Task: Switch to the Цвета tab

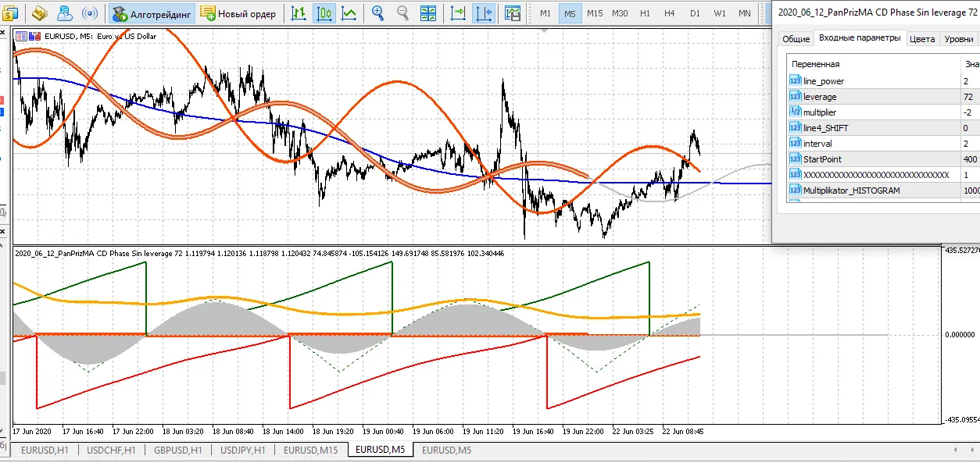Action: [x=925, y=37]
